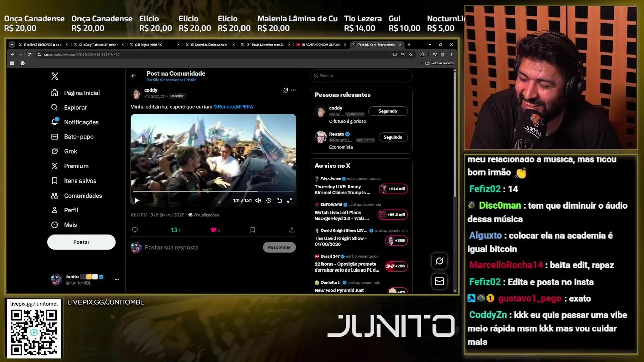Click the reply comment icon
Image resolution: width=644 pixels, height=362 pixels.
click(135, 230)
